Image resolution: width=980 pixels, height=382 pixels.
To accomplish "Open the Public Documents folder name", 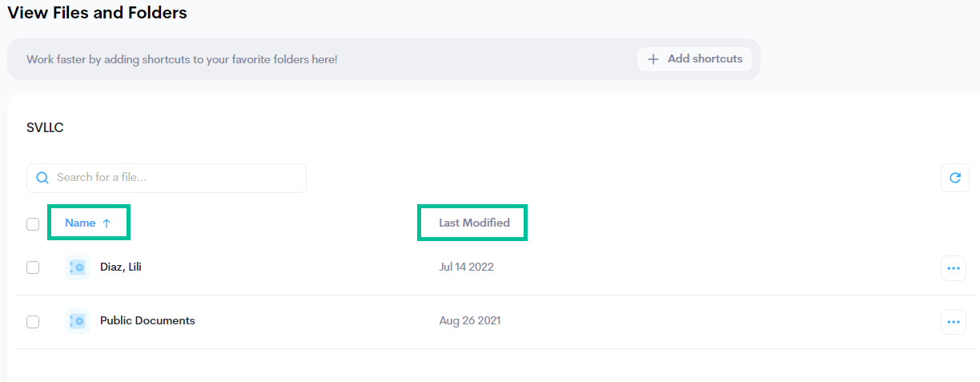I will point(147,320).
